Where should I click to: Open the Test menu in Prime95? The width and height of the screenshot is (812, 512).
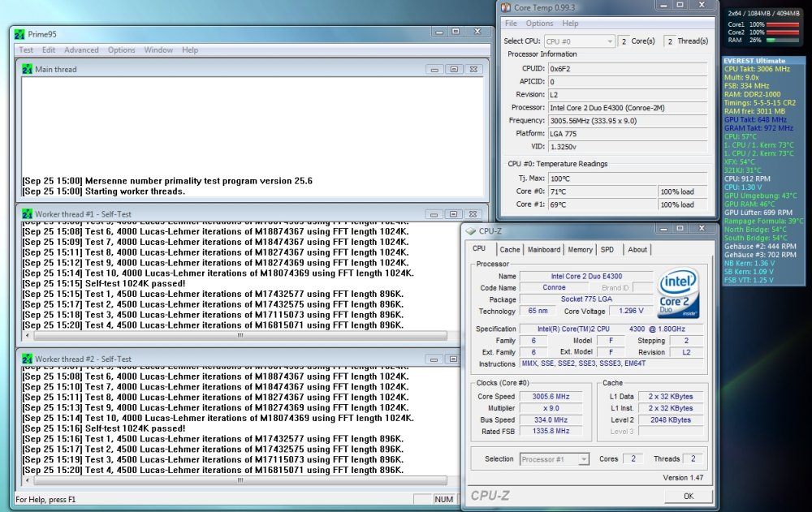[x=26, y=49]
